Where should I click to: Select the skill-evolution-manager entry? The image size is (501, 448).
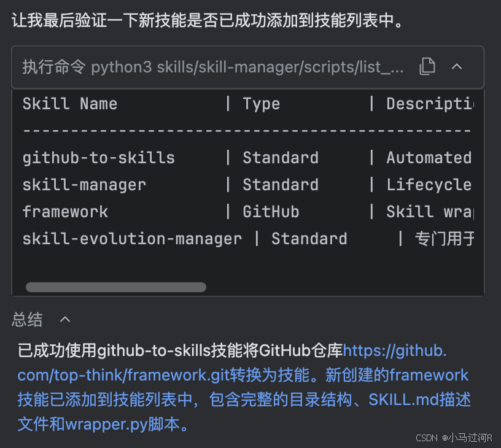point(131,239)
